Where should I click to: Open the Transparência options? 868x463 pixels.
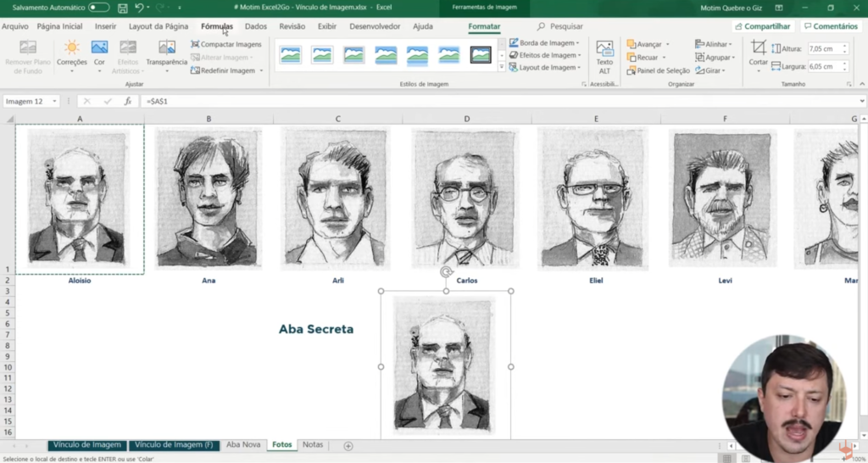(x=167, y=57)
